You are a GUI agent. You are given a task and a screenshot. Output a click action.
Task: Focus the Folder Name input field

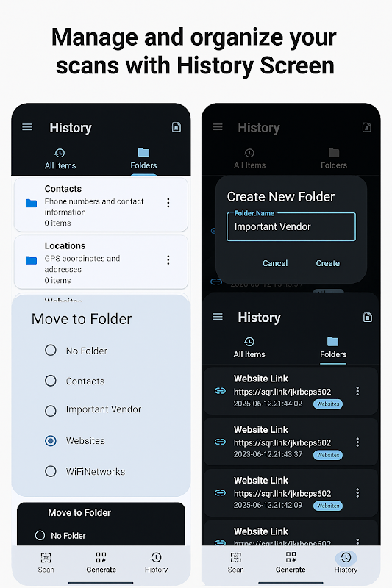(x=291, y=227)
